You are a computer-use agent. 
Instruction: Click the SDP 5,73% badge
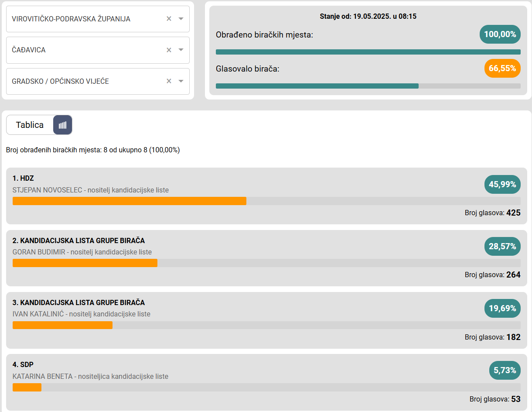tap(505, 371)
